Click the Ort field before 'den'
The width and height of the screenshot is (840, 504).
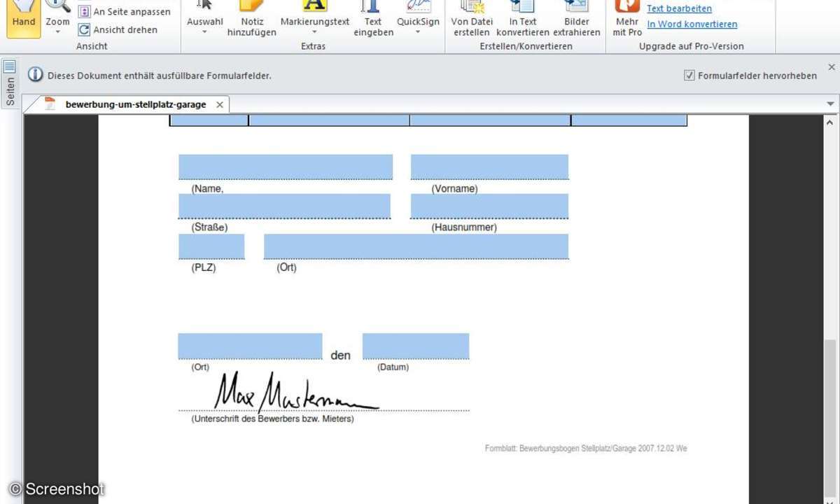pyautogui.click(x=250, y=346)
